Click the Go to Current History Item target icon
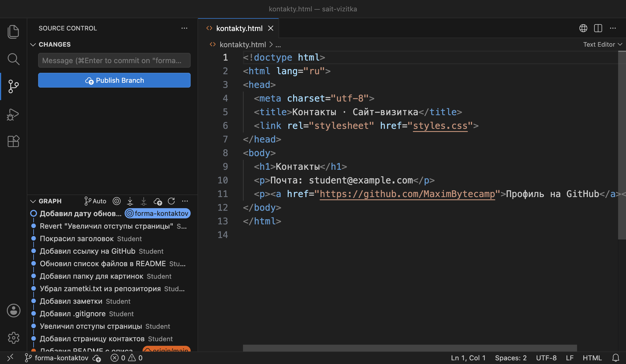Image resolution: width=626 pixels, height=364 pixels. [x=117, y=201]
